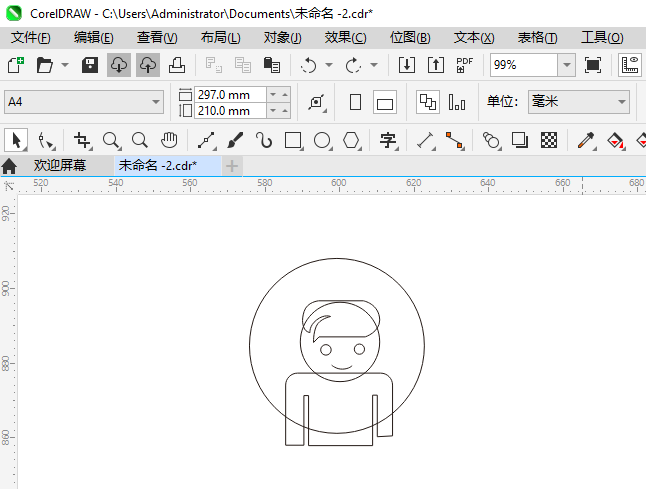Click the Cut icon in the toolbar
Viewport: 646px width, 489px height.
coord(214,65)
